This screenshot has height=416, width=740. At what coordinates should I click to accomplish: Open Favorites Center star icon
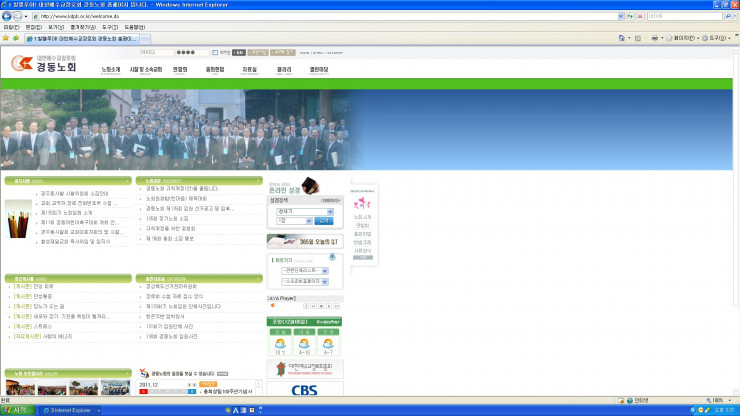point(6,38)
